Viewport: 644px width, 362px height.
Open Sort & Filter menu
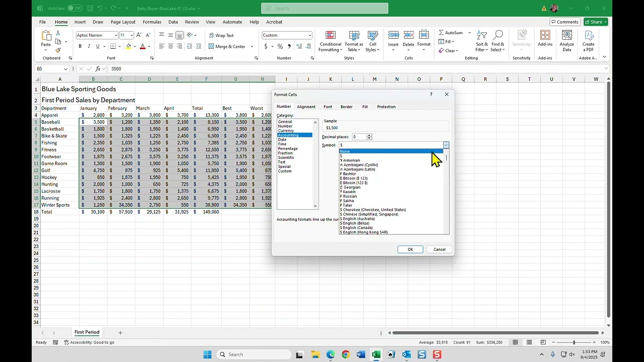[x=482, y=41]
